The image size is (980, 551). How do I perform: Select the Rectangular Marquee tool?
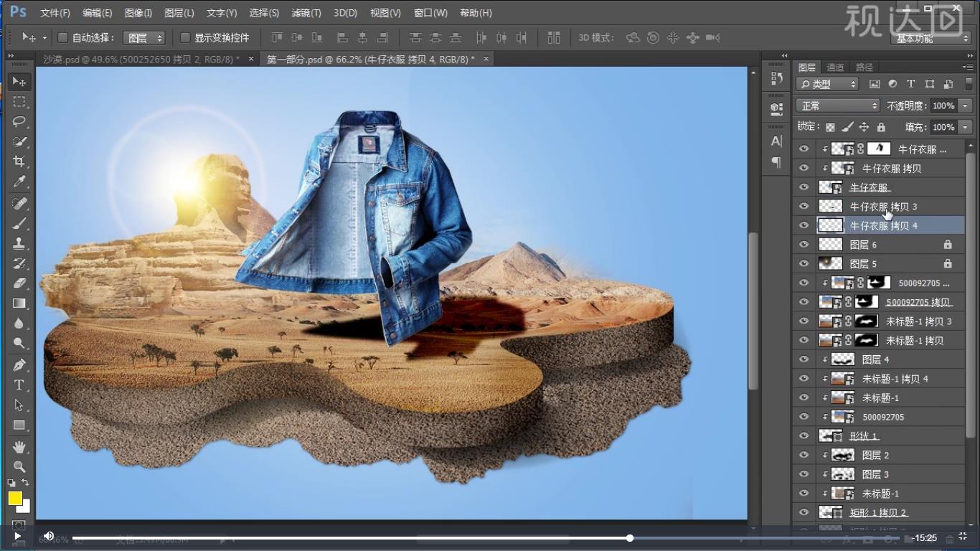19,101
